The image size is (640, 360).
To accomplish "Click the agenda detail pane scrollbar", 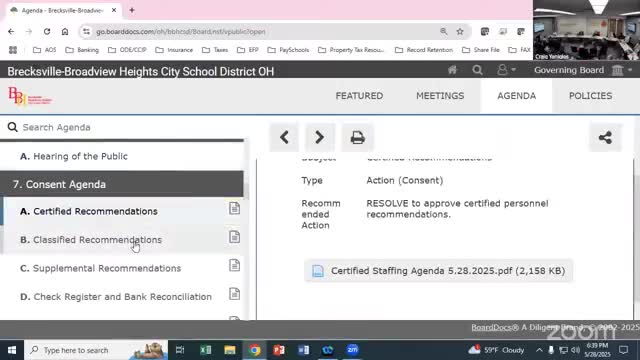I will tap(637, 239).
